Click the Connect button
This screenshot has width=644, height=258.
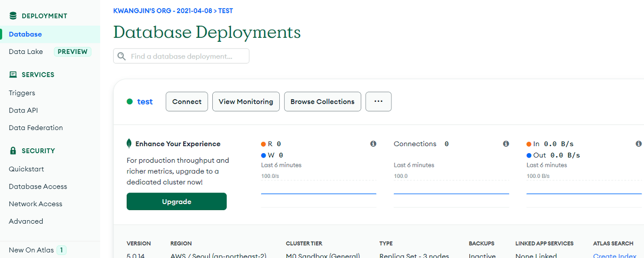tap(187, 101)
